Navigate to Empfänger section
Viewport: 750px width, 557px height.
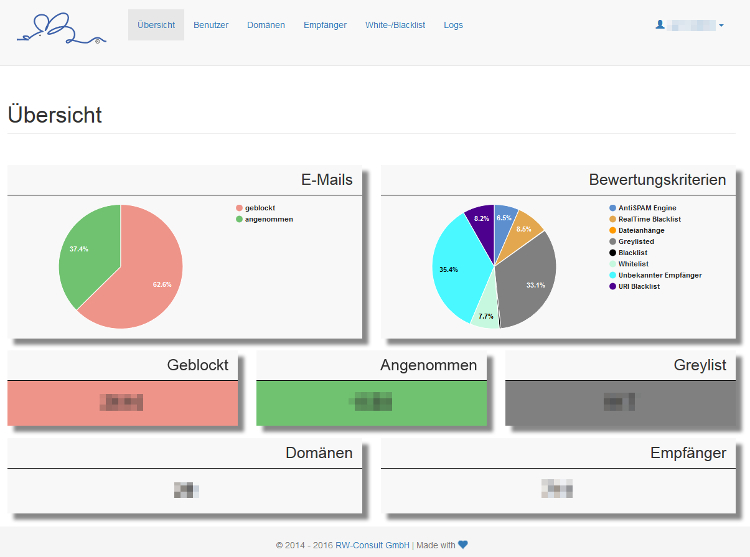point(325,25)
